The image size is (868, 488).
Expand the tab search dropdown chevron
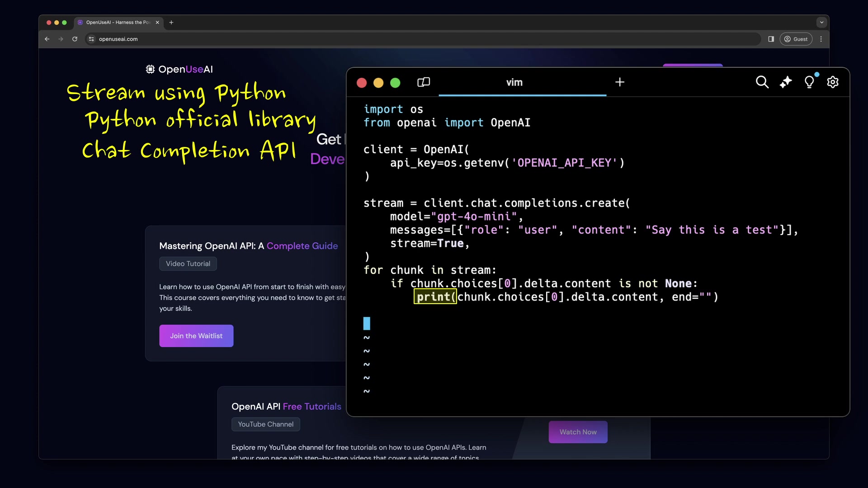[x=822, y=22]
